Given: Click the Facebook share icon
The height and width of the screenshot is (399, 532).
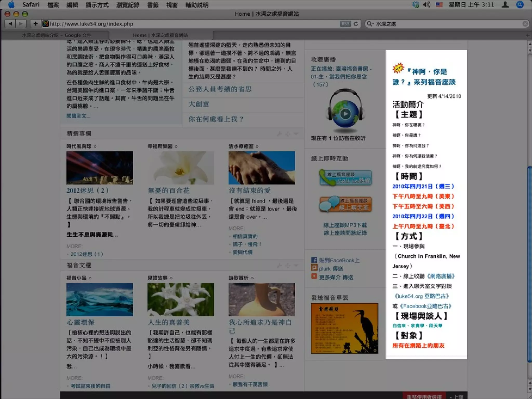Looking at the screenshot, I should pos(314,260).
